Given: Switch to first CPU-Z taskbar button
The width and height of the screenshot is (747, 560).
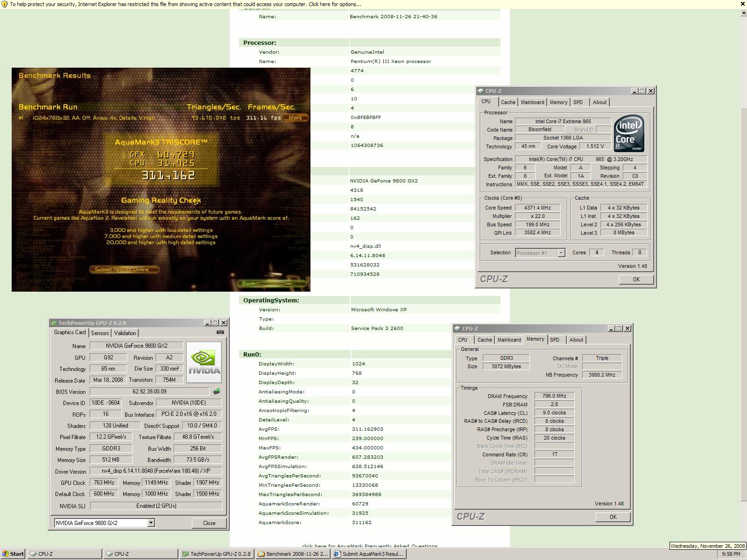Looking at the screenshot, I should coord(65,554).
